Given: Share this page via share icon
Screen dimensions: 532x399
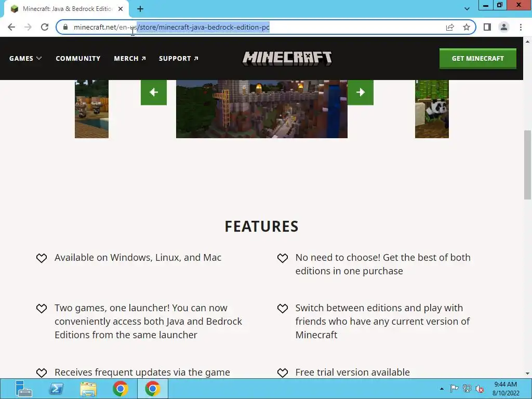Looking at the screenshot, I should tap(450, 27).
